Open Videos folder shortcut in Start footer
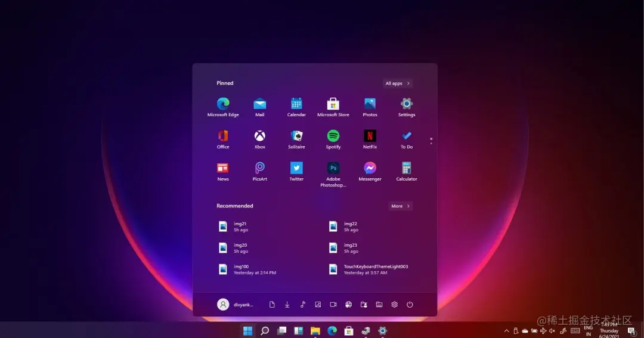Viewport: 644px width, 338px height. point(333,305)
